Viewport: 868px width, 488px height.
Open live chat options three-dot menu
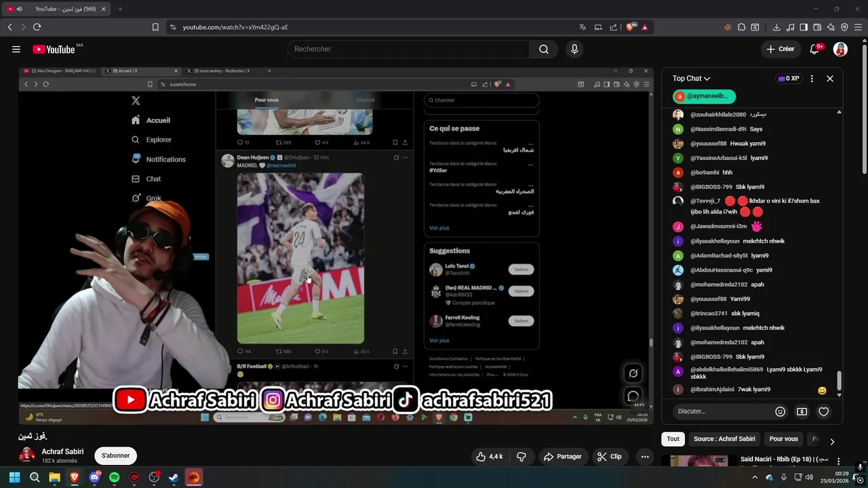pyautogui.click(x=812, y=79)
